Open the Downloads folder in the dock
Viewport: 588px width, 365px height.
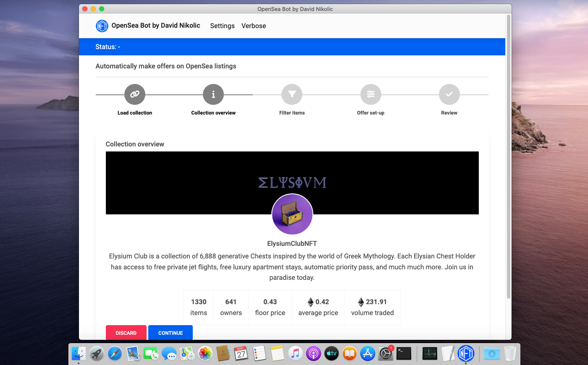pyautogui.click(x=492, y=354)
